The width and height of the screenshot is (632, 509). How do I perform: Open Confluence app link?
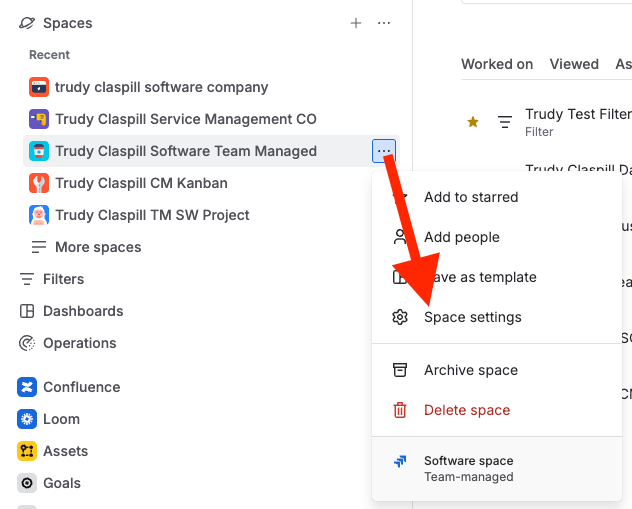(x=81, y=387)
